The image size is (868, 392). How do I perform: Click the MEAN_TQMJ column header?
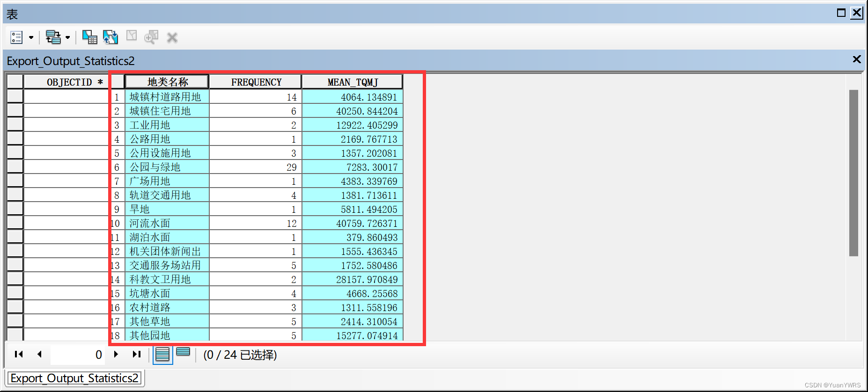pos(352,82)
